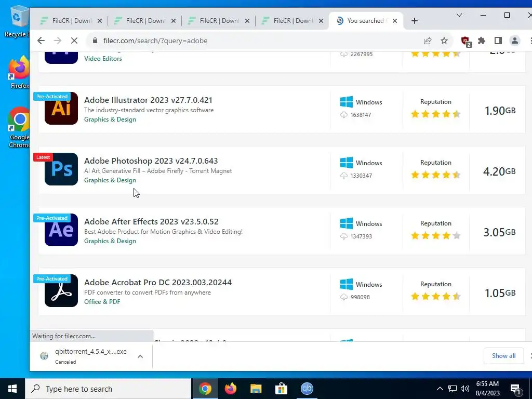Screen dimensions: 532x399
Task: Click the Chrome back arrow
Action: point(41,41)
